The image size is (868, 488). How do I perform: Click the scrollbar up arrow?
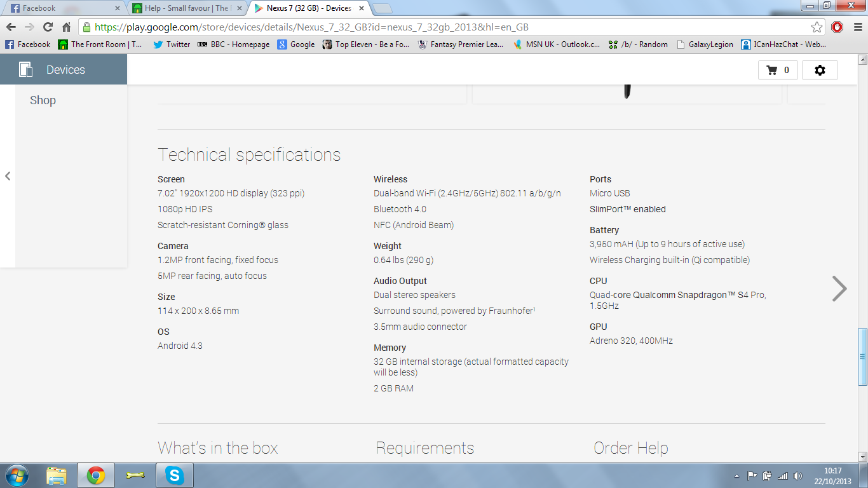(x=862, y=59)
